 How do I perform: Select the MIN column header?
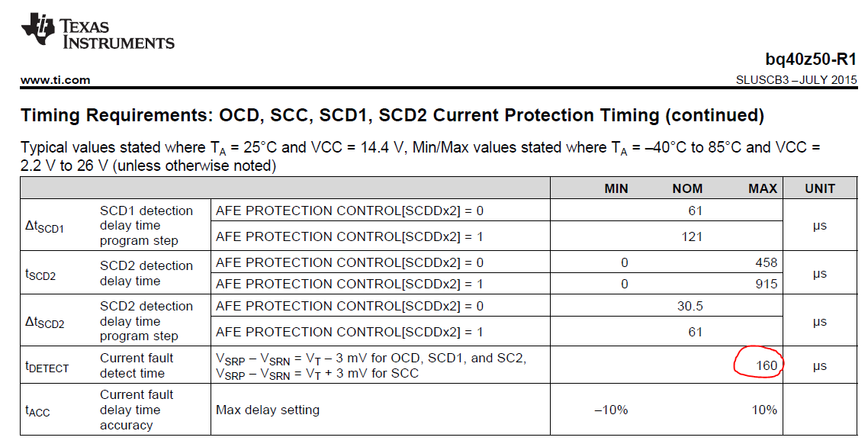tap(616, 188)
